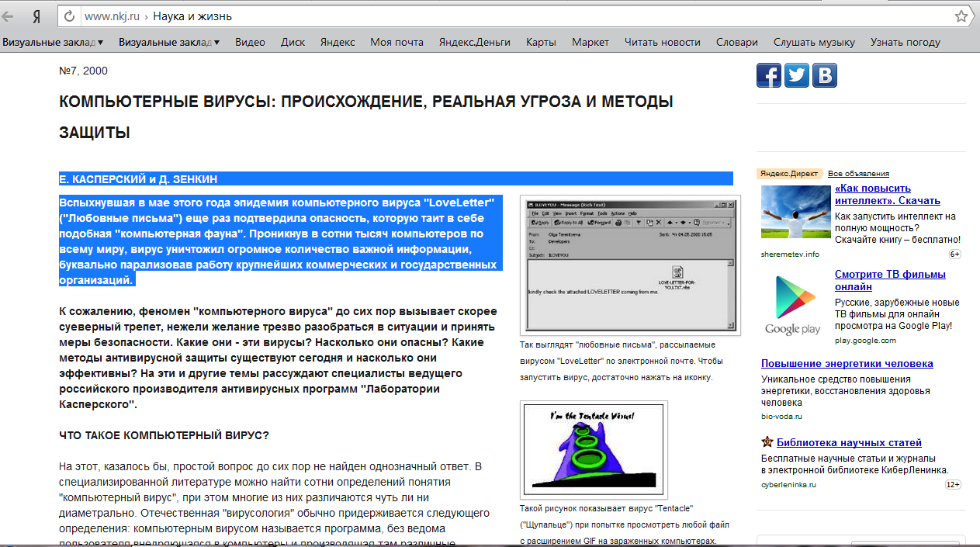The image size is (980, 547).
Task: Click the 6+ age label on first ad
Action: (955, 254)
